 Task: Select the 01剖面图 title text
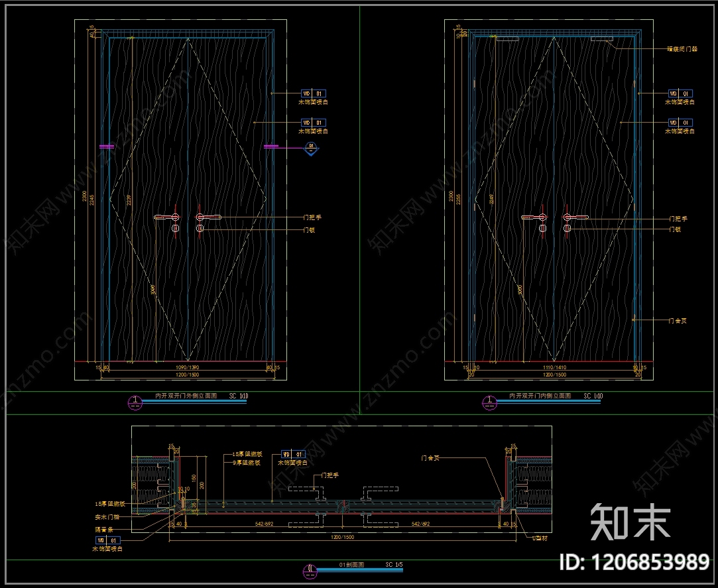tap(351, 565)
